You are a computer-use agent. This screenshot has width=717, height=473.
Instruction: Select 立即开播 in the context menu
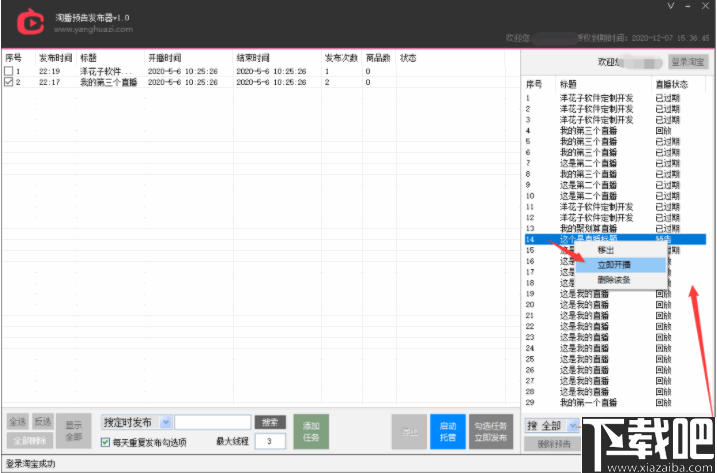(x=614, y=265)
